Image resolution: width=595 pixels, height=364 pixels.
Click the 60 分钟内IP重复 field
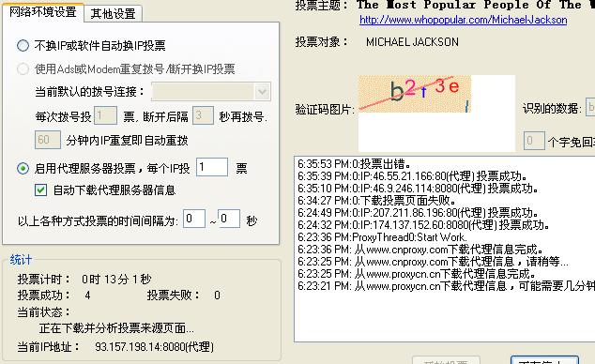[x=48, y=140]
